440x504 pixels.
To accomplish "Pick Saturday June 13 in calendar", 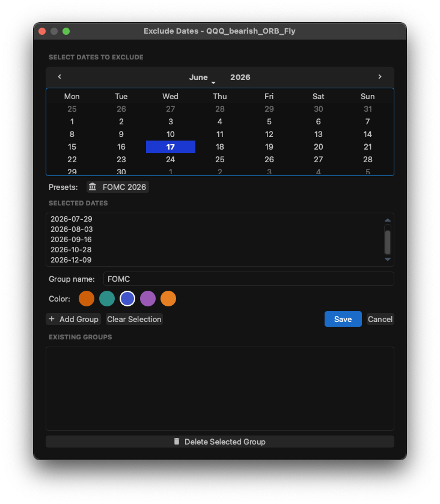I will 319,135.
